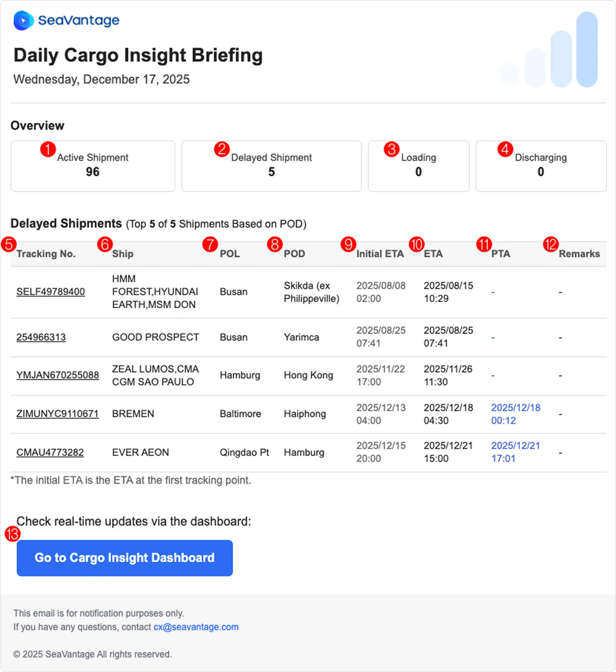Screen dimensions: 616x672
Task: Open tracking number 254966313
Action: coord(41,337)
